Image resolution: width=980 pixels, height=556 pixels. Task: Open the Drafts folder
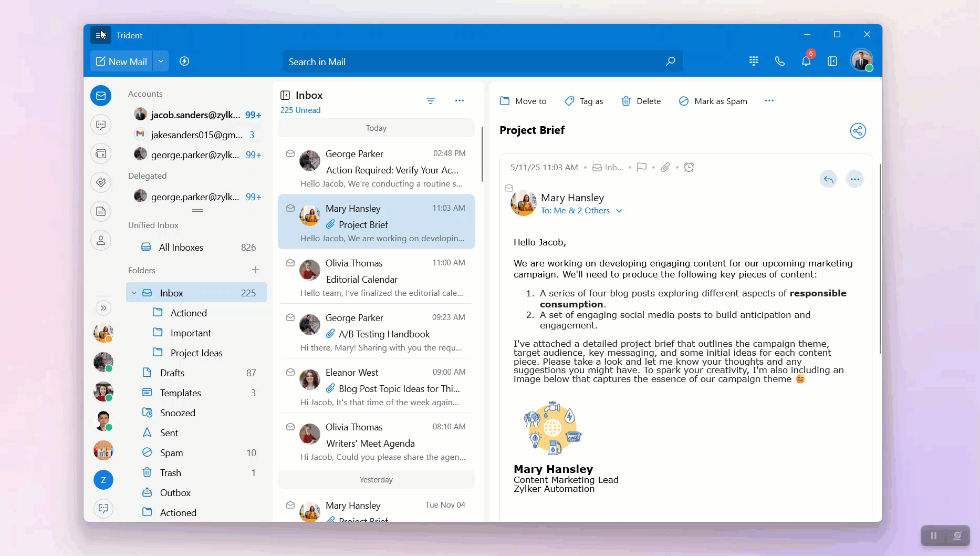click(196, 373)
